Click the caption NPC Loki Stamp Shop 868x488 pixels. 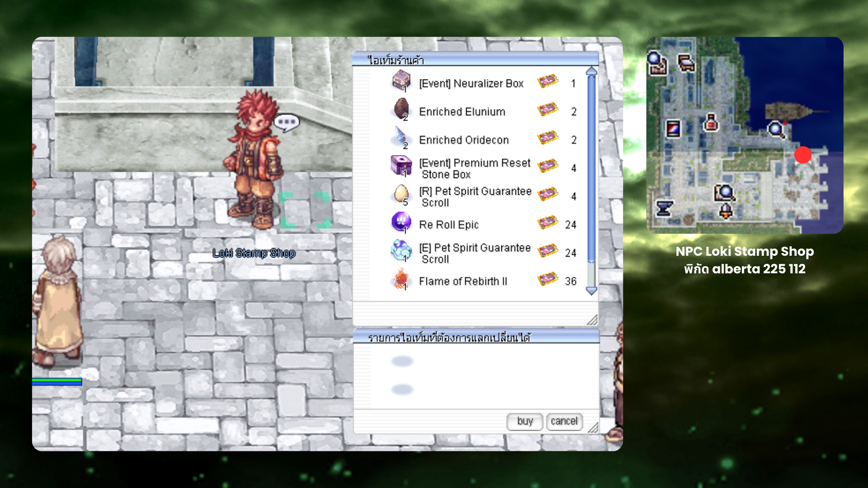click(745, 251)
